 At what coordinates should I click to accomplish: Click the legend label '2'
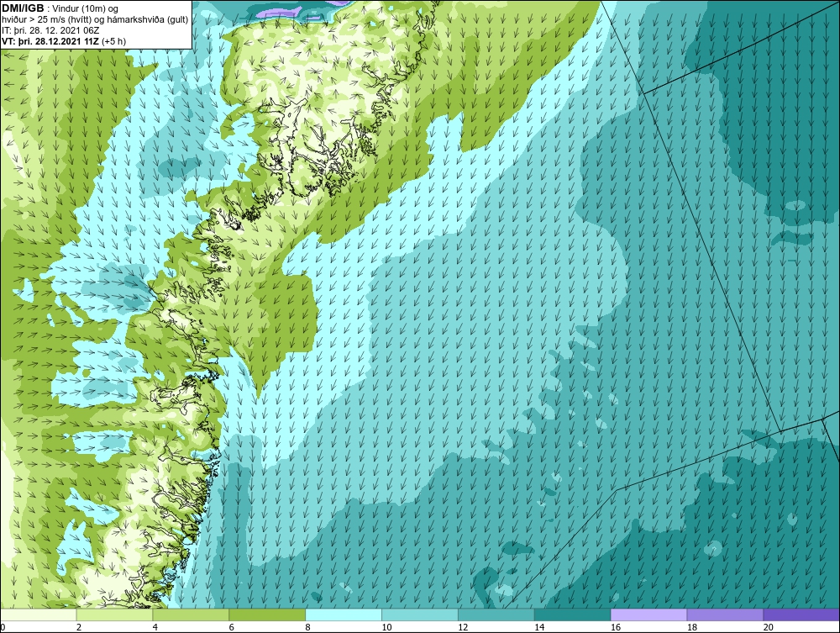[79, 627]
